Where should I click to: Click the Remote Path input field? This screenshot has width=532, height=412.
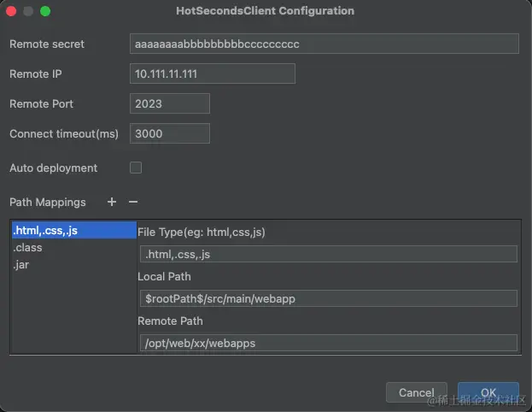tap(328, 343)
